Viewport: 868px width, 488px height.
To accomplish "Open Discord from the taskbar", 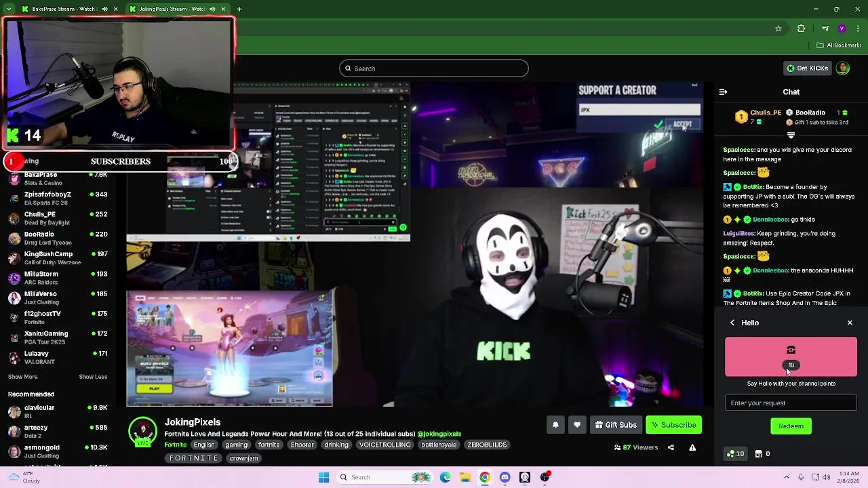I will click(x=505, y=477).
